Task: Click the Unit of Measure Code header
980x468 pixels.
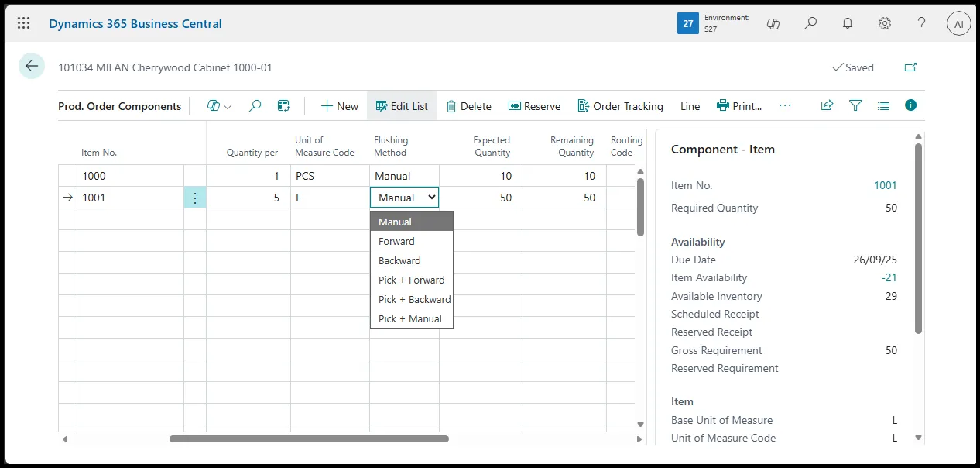Action: (x=324, y=146)
